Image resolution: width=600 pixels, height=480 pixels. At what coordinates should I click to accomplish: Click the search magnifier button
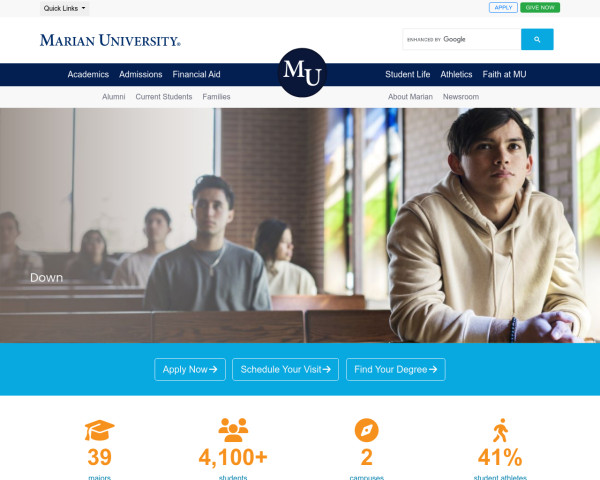537,39
